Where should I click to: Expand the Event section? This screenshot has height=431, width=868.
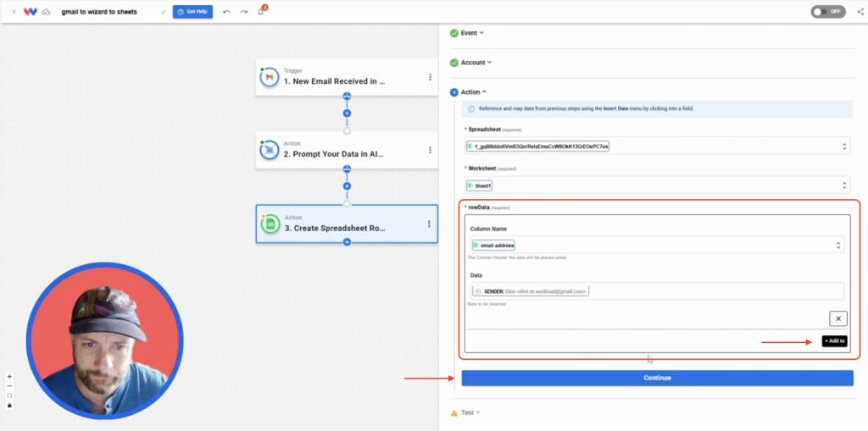pyautogui.click(x=471, y=33)
